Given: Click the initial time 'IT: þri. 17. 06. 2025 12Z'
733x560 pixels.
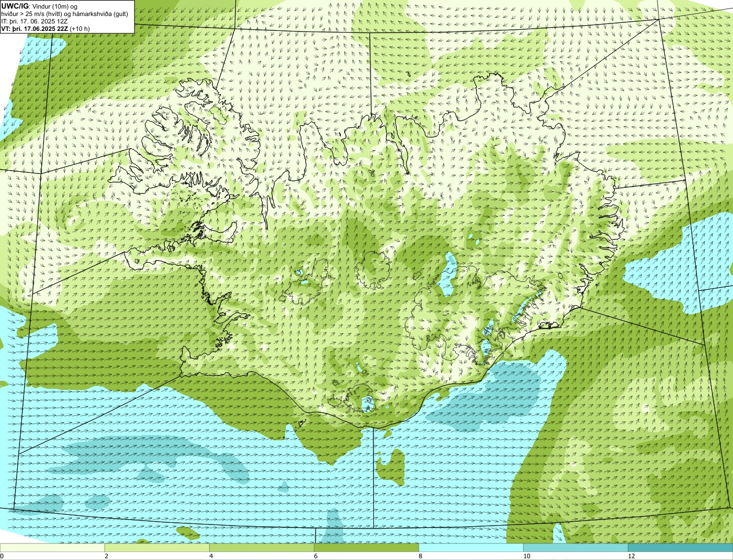Looking at the screenshot, I should coord(34,21).
